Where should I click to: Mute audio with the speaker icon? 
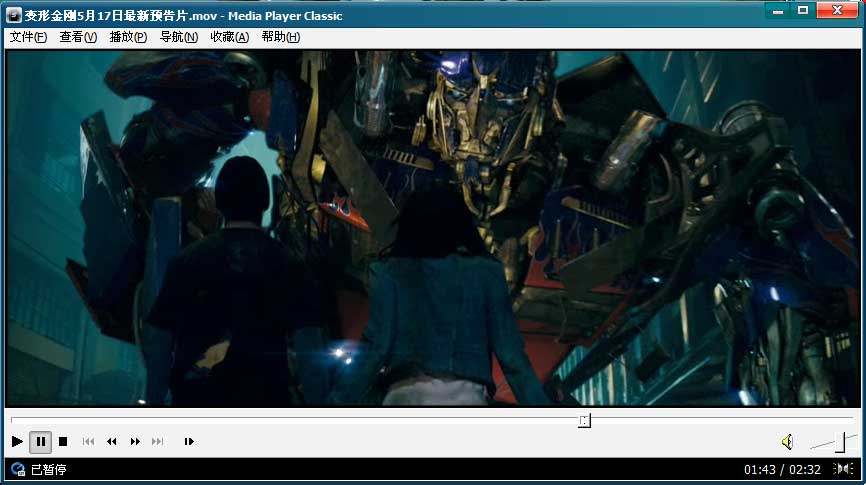point(788,441)
